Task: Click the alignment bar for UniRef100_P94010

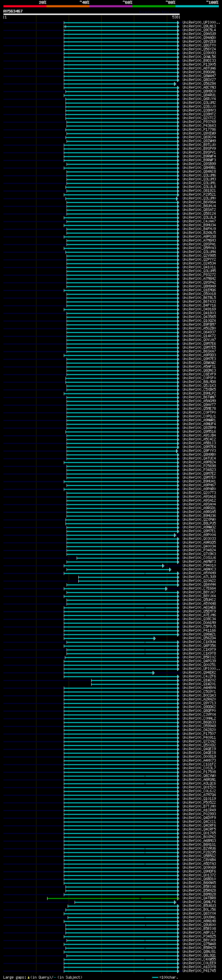Action: point(114,566)
